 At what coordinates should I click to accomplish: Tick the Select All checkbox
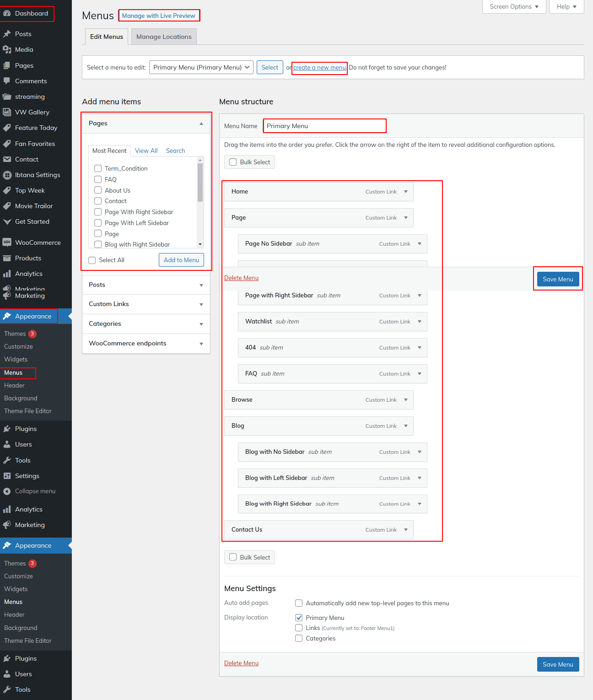[92, 260]
